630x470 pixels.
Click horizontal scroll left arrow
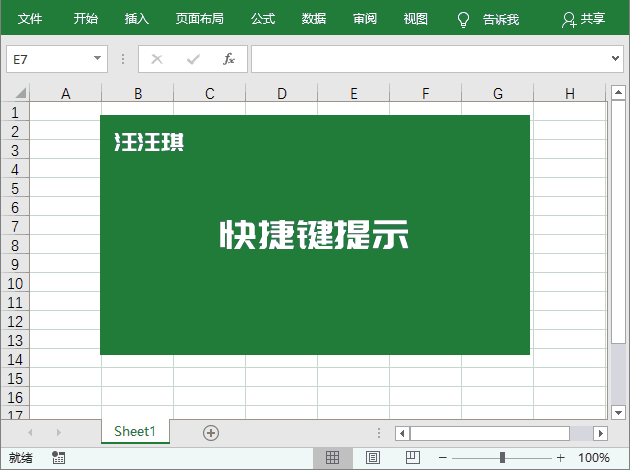tap(402, 433)
